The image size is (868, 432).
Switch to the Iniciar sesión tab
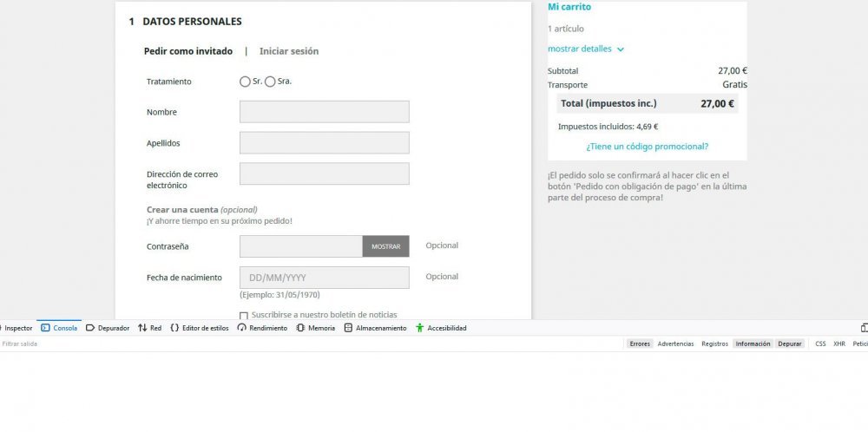tap(289, 51)
